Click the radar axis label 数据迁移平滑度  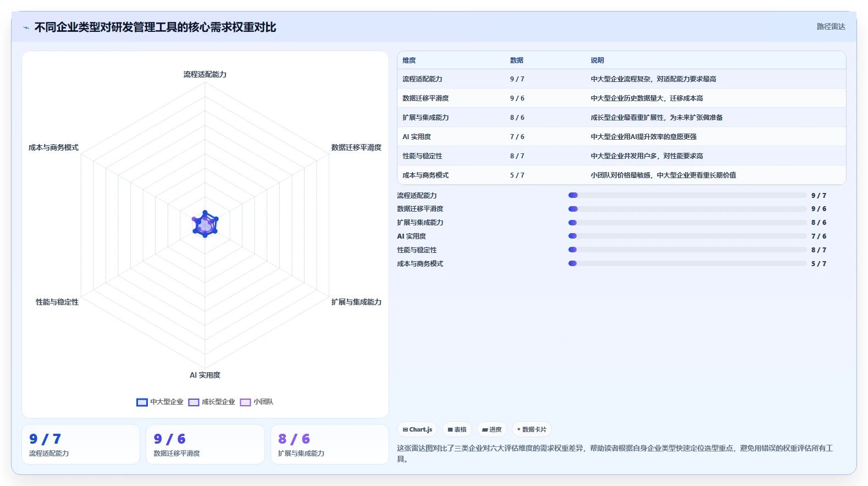click(356, 147)
